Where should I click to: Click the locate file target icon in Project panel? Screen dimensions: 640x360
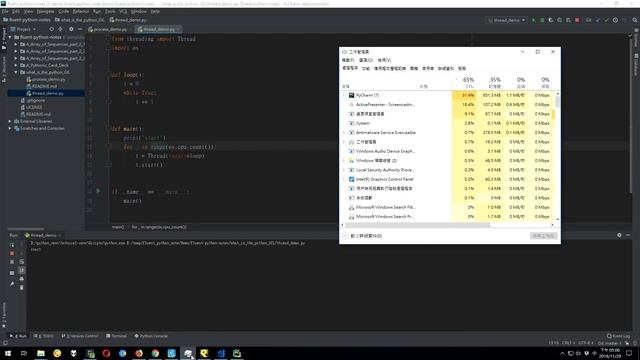tap(51, 29)
